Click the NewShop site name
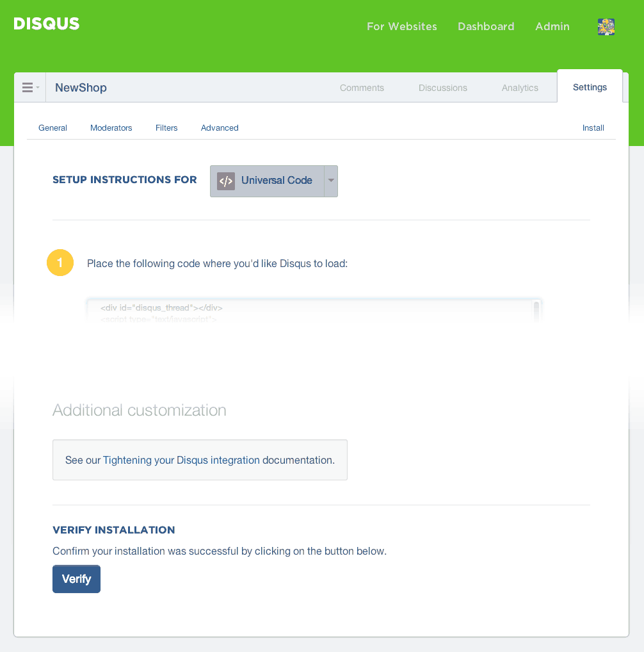Image resolution: width=644 pixels, height=652 pixels. click(81, 88)
